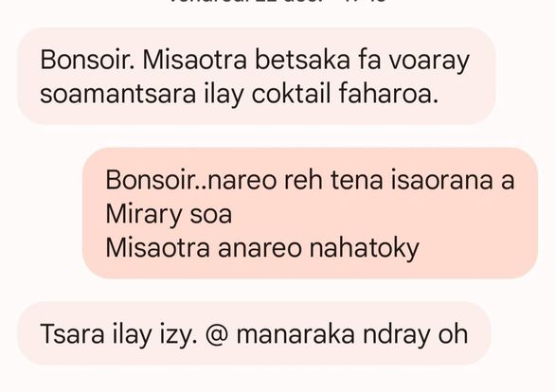Tap the line "Misaotra anareo nahatoky"
Viewport: 555px width, 392px height.
[x=262, y=248]
